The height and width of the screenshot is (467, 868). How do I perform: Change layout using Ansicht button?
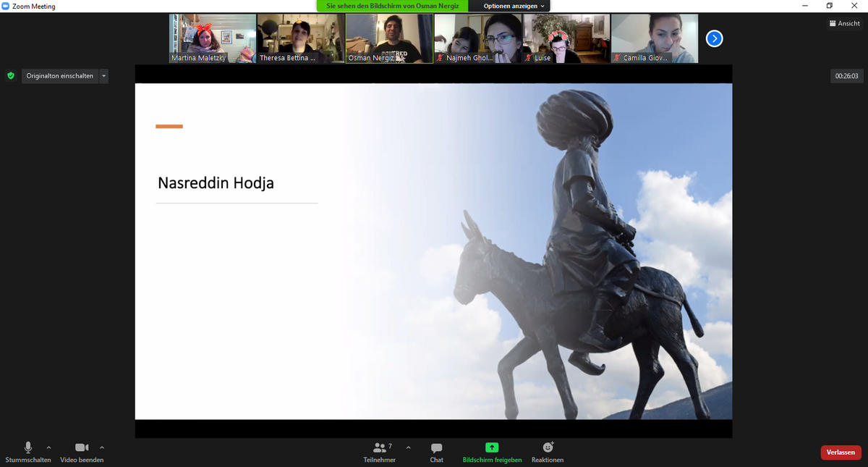844,23
